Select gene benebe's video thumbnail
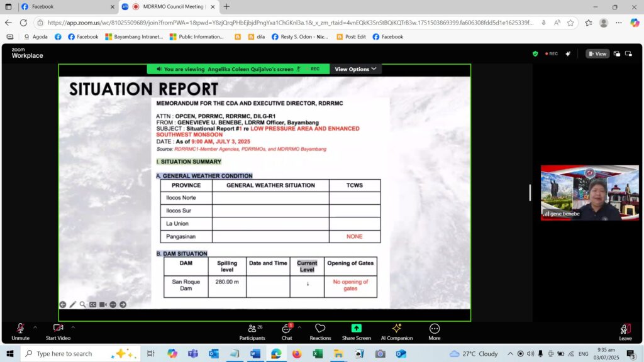 (x=589, y=193)
